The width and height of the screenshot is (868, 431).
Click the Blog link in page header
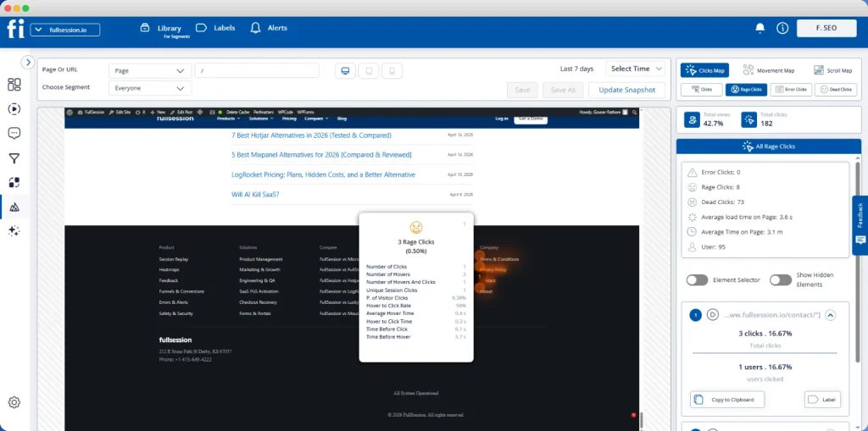pos(342,119)
